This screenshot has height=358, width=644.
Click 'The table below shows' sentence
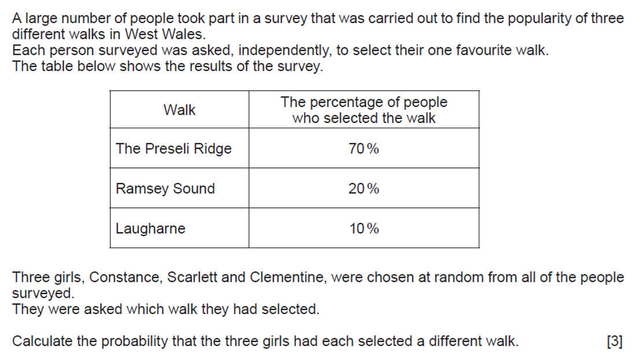tap(168, 66)
